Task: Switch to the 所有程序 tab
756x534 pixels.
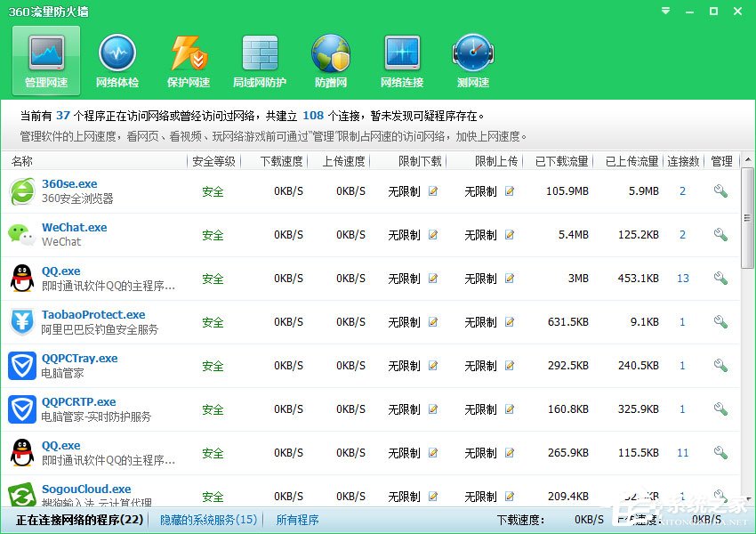Action: pos(297,519)
